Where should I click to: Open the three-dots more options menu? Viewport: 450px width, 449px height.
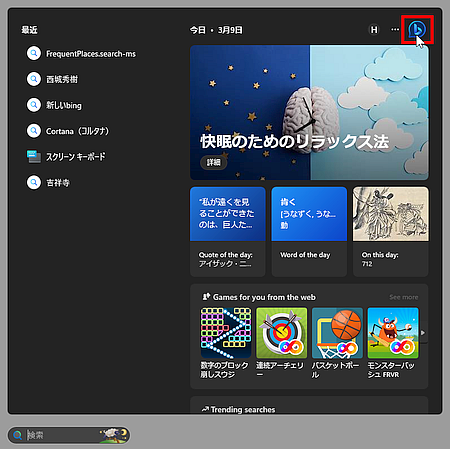(395, 30)
